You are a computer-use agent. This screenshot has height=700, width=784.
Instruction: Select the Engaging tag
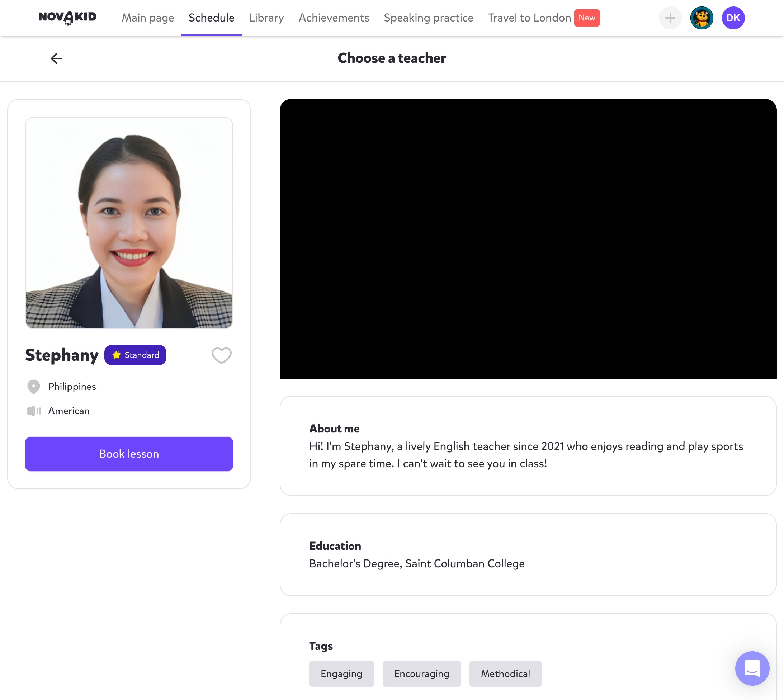click(x=341, y=673)
